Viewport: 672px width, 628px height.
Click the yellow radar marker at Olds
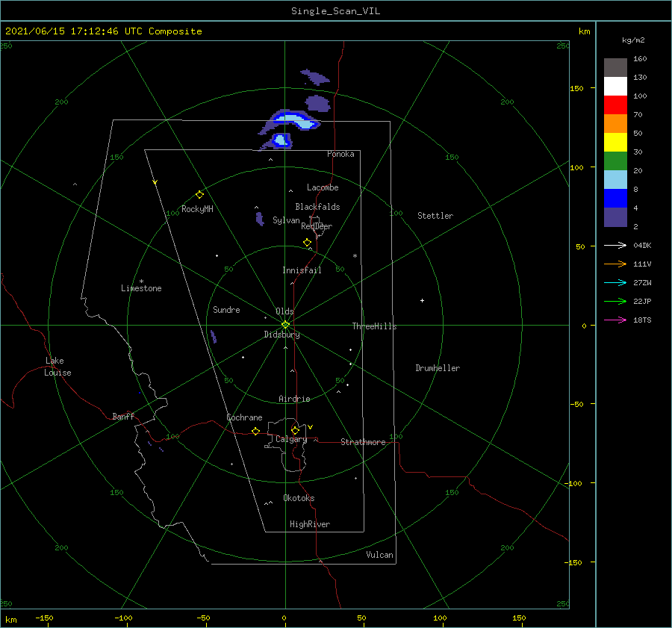285,325
